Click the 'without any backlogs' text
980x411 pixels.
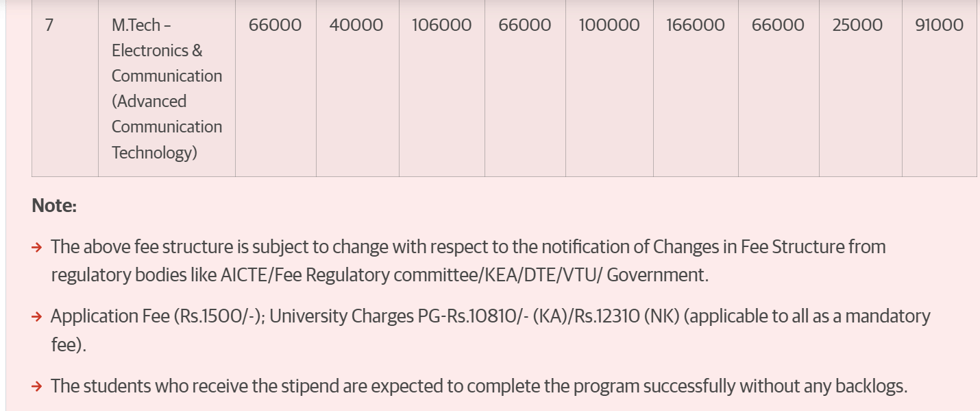(822, 386)
